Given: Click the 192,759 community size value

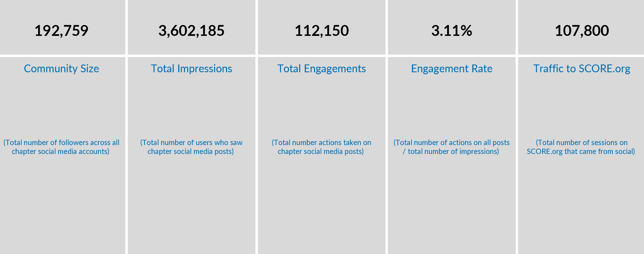Looking at the screenshot, I should click(61, 31).
